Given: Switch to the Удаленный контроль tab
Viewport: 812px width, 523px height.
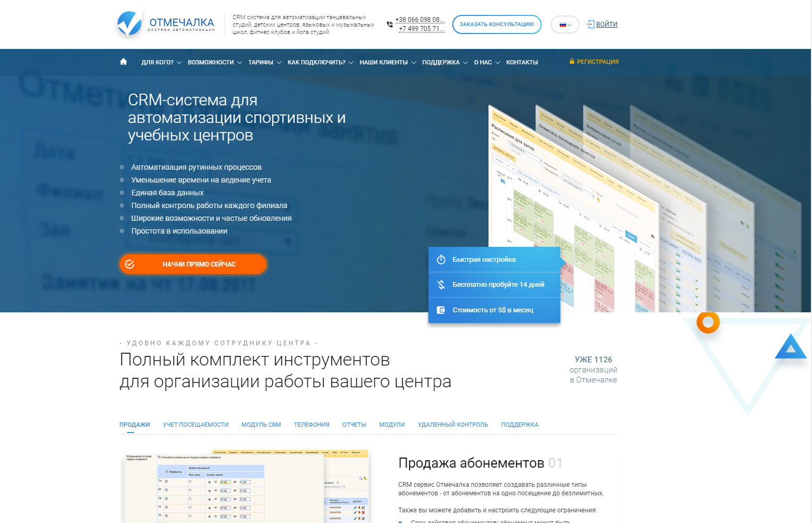Looking at the screenshot, I should (x=453, y=425).
